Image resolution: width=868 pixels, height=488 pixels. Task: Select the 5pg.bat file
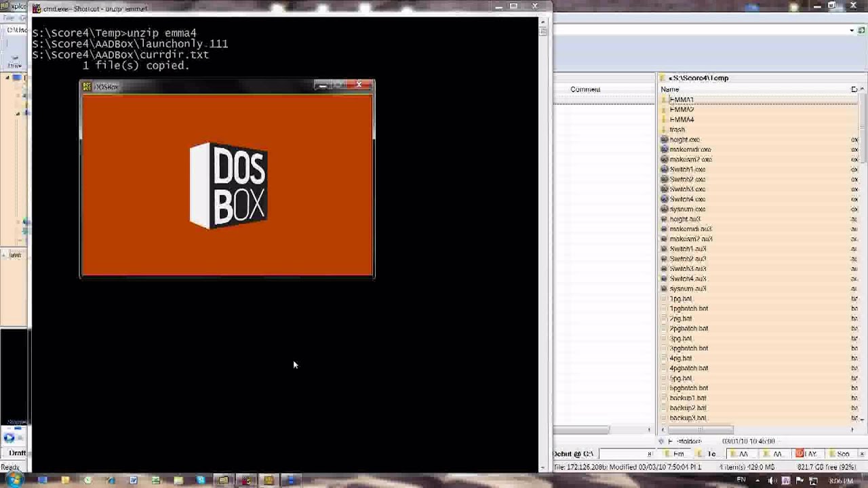click(681, 378)
